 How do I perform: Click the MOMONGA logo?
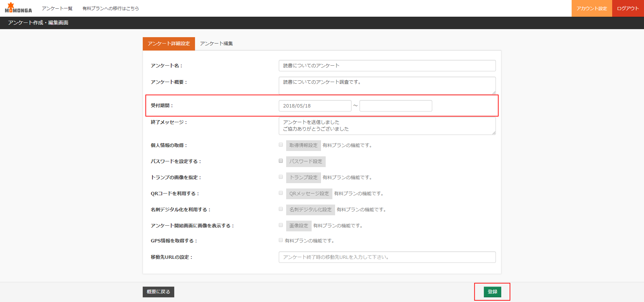18,8
